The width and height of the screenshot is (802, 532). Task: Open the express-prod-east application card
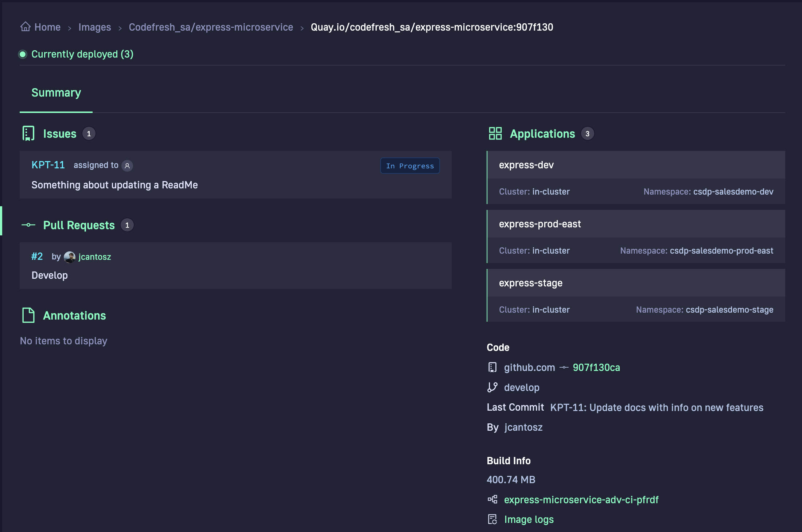pyautogui.click(x=540, y=224)
